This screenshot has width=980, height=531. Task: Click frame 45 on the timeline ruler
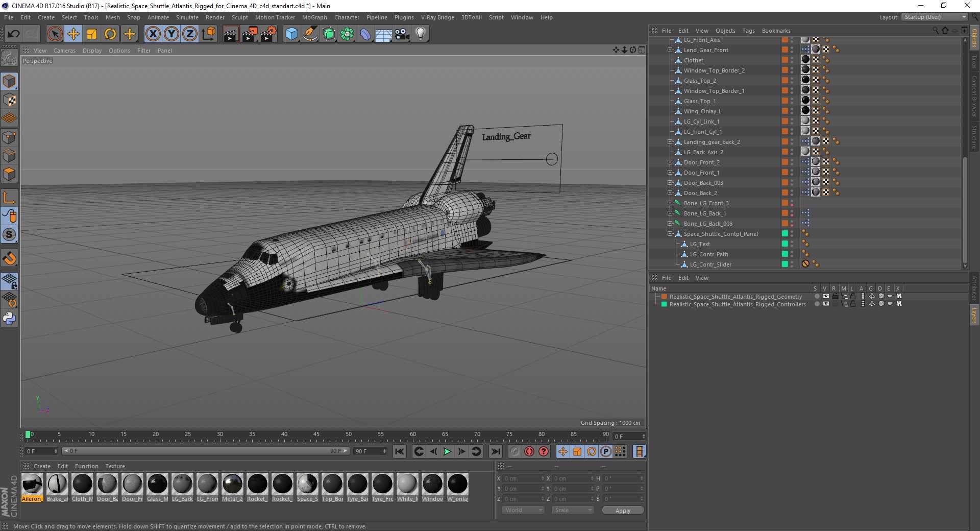pyautogui.click(x=316, y=435)
